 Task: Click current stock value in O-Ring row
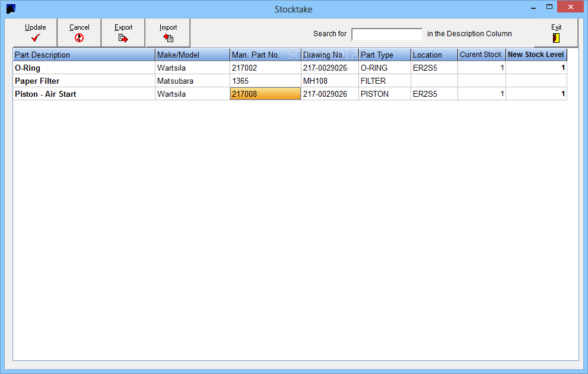coord(482,68)
